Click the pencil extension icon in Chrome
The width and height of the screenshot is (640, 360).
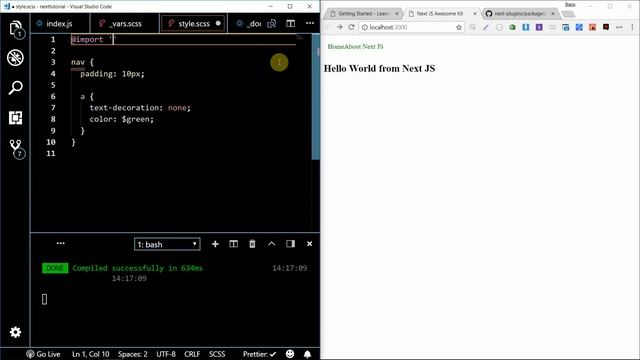pyautogui.click(x=485, y=27)
